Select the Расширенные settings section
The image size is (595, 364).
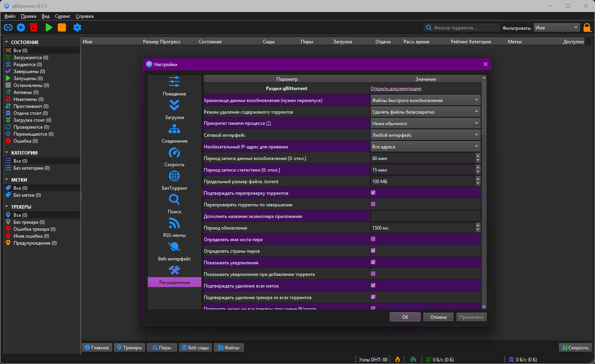(174, 275)
